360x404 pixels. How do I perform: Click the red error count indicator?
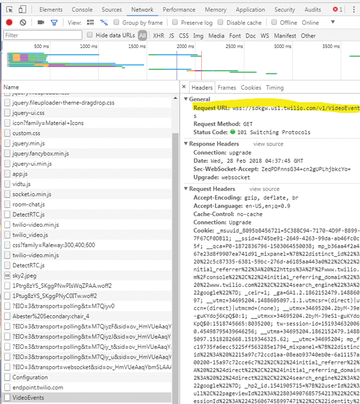(x=337, y=10)
